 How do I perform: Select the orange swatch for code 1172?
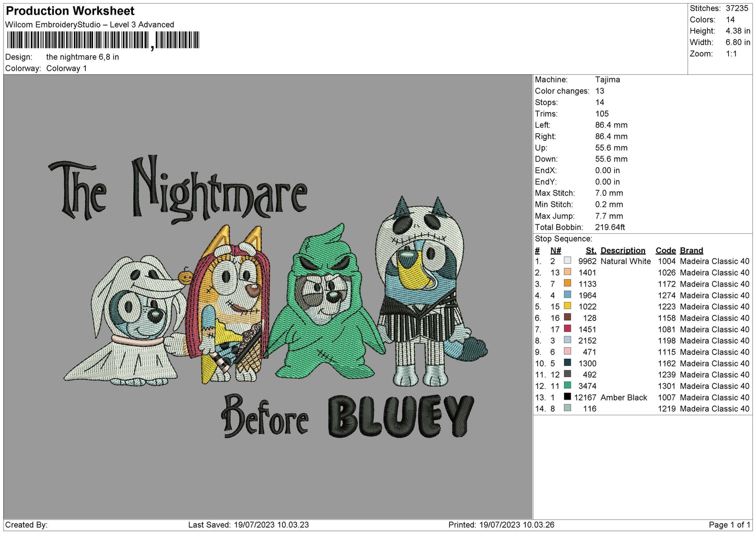pos(567,283)
